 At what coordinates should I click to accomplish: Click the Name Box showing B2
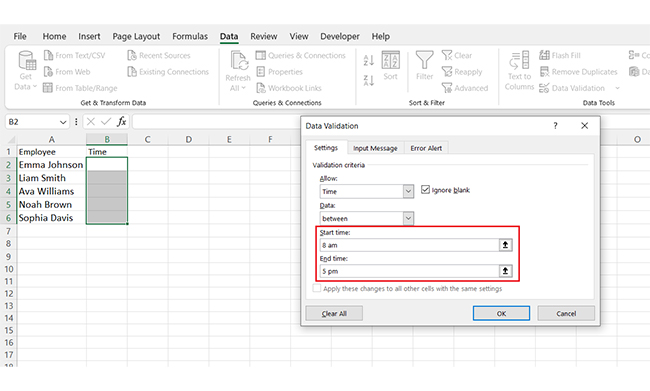tap(32, 122)
